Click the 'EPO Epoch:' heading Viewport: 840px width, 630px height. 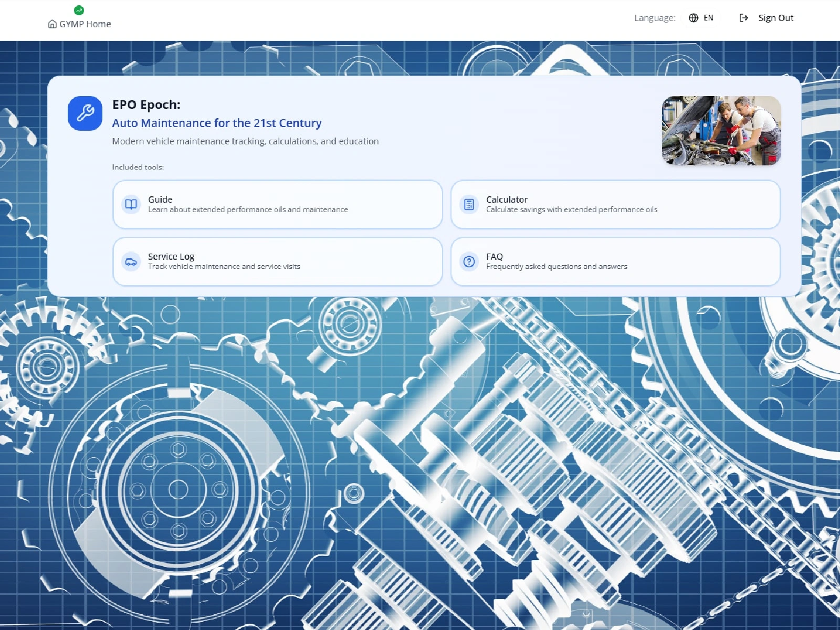pos(146,105)
